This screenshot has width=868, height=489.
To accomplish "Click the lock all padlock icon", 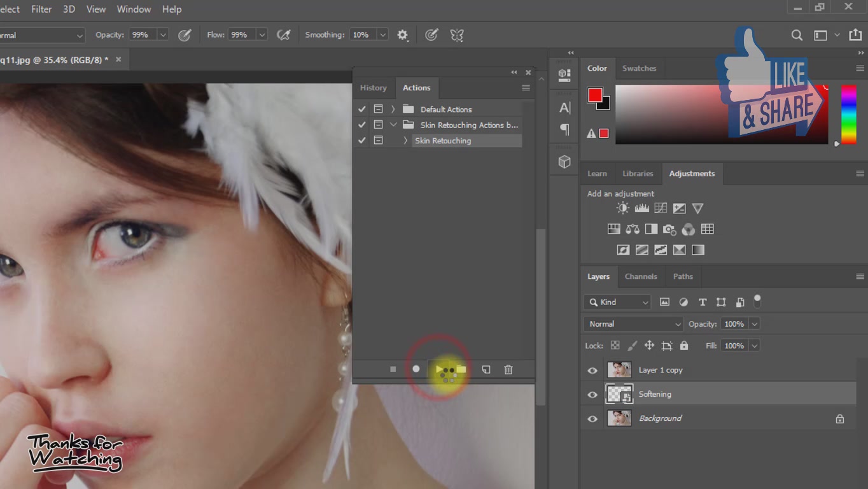I will click(684, 346).
